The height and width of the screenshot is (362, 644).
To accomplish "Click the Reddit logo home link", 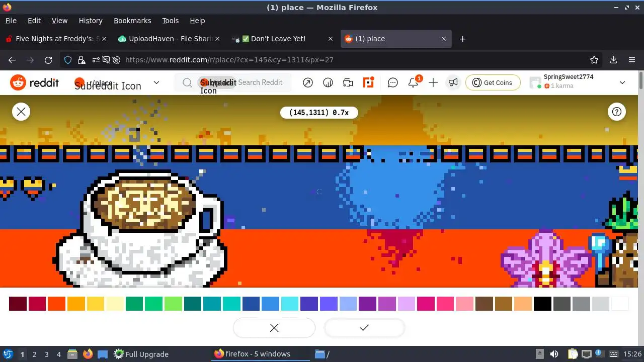I will 34,82.
